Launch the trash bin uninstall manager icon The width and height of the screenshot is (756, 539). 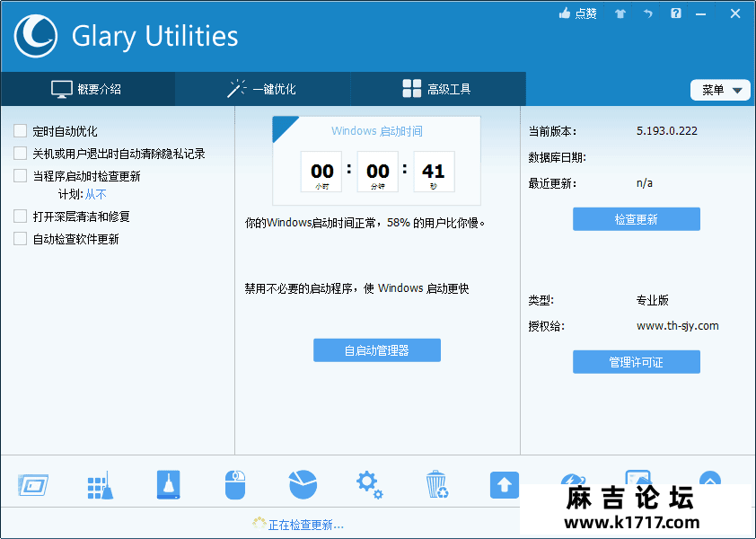[437, 484]
